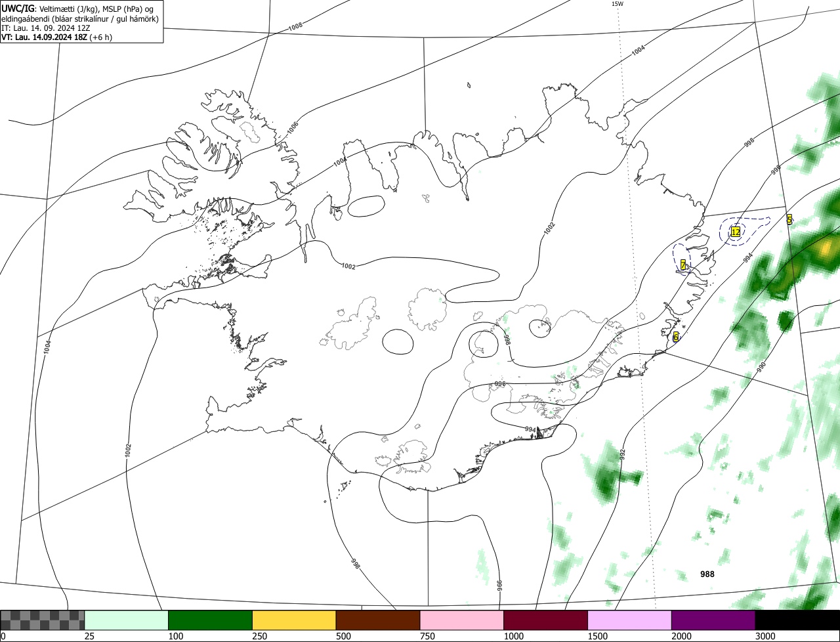This screenshot has height=642, width=840.
Task: Click the 1006 isobar label
Action: tap(293, 129)
